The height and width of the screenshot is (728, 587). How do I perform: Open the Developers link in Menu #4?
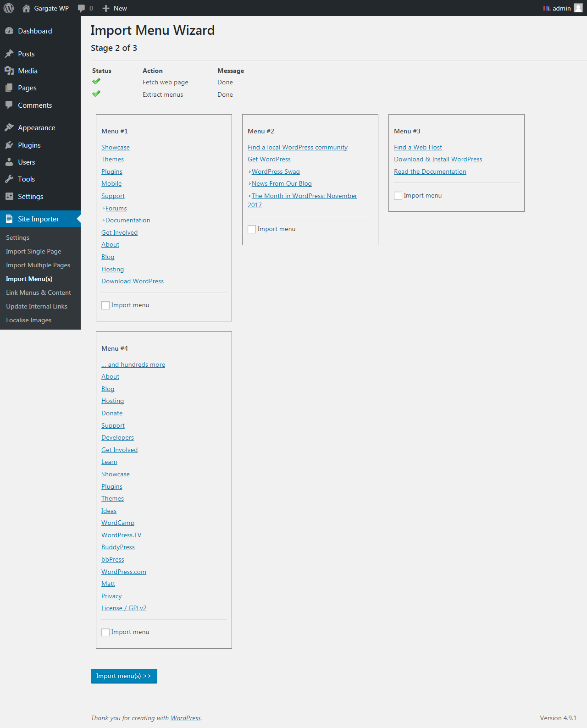[117, 437]
